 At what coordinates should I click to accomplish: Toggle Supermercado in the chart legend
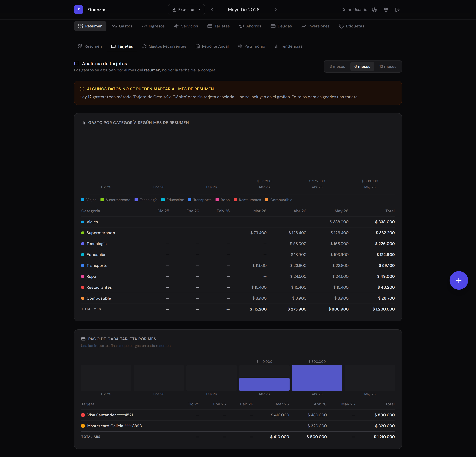click(x=115, y=200)
